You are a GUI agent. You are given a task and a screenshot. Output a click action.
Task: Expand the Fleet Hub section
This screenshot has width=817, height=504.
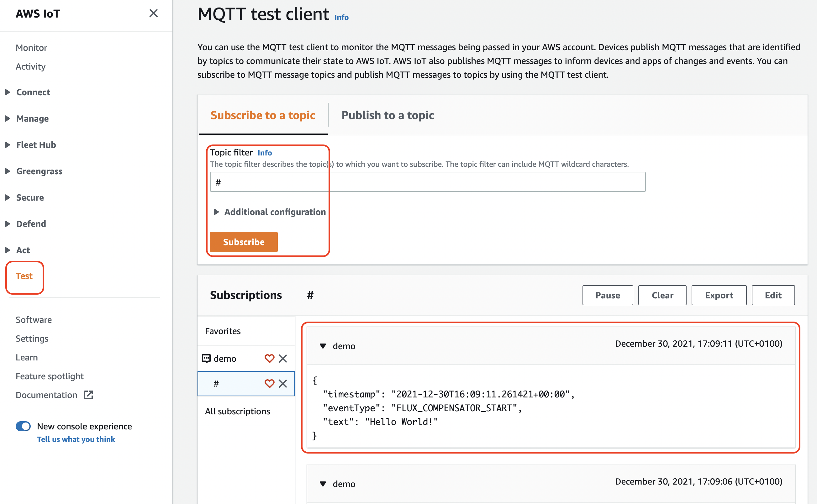(8, 145)
